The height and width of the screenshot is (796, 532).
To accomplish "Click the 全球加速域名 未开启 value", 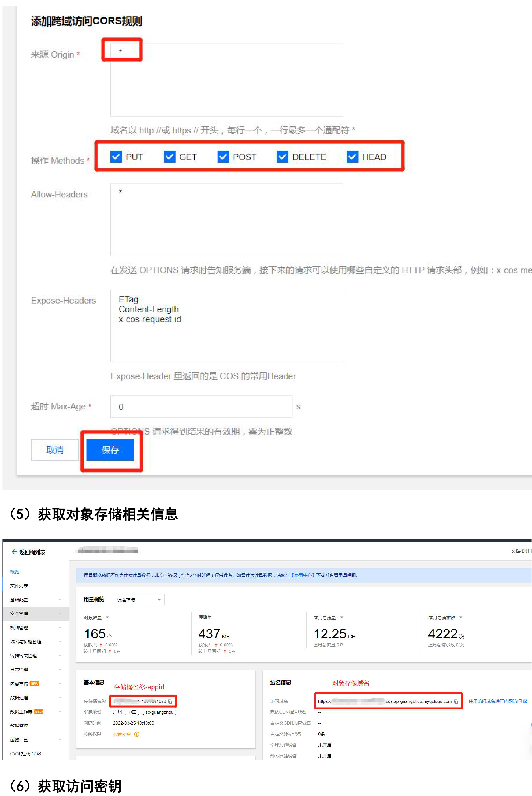I will (325, 745).
